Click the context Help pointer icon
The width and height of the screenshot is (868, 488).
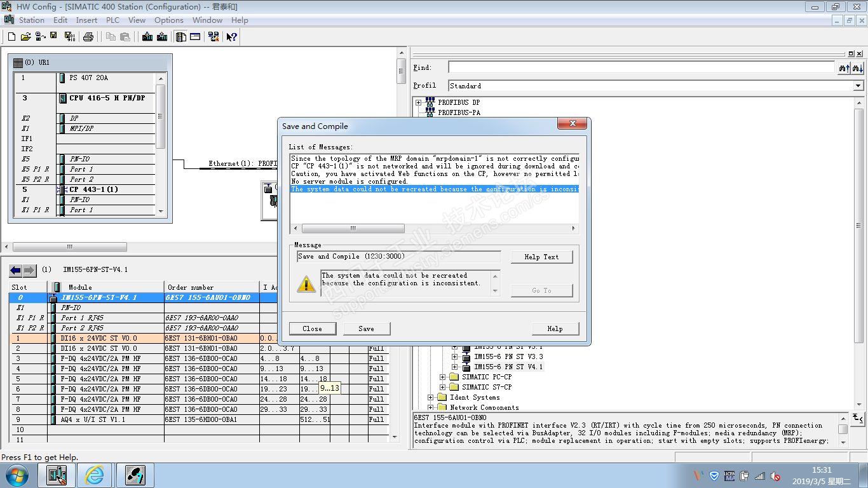click(231, 37)
